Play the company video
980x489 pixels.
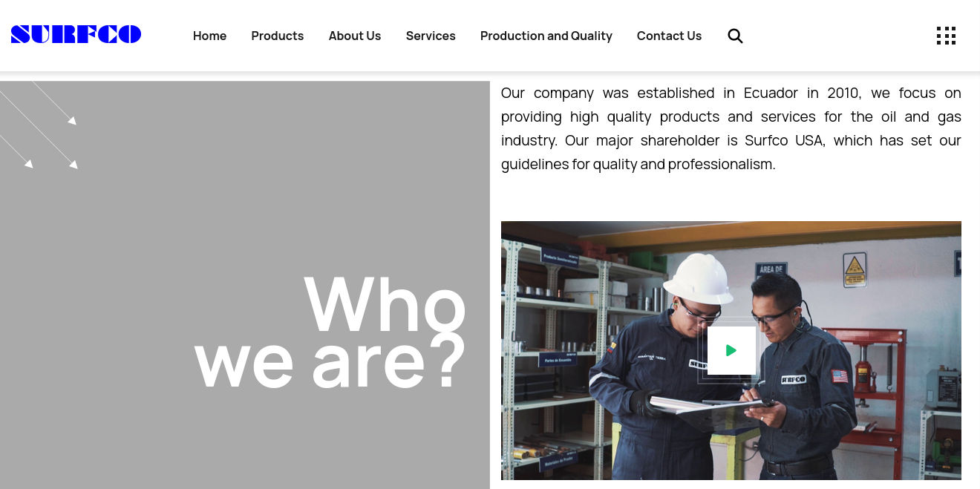731,350
